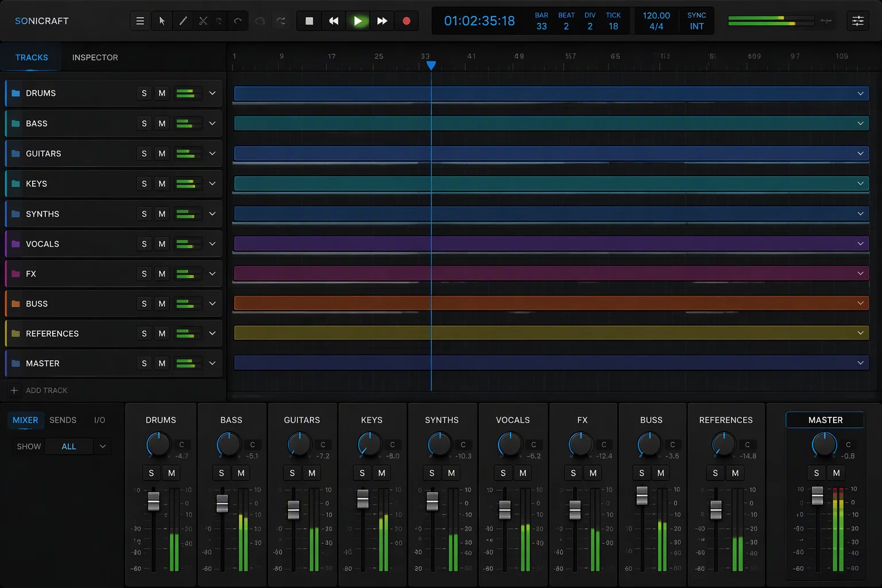This screenshot has width=882, height=588.
Task: Open the SENDS tab in mixer panel
Action: (63, 420)
